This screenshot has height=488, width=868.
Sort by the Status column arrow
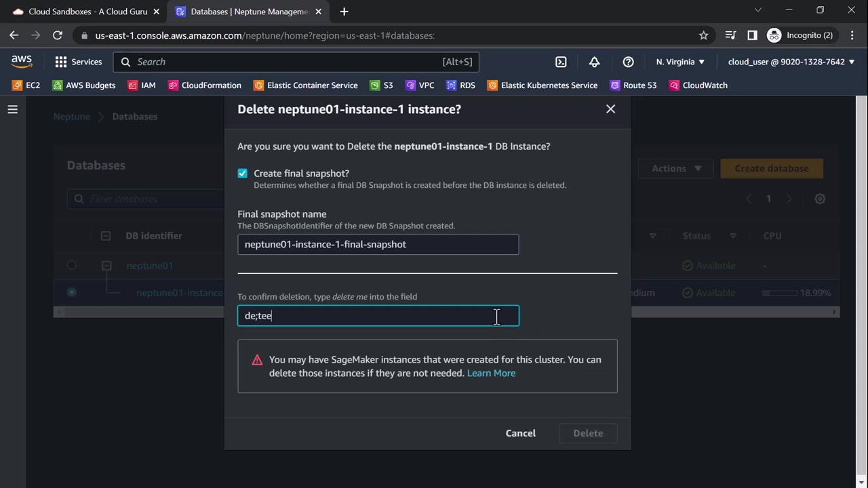(x=733, y=236)
